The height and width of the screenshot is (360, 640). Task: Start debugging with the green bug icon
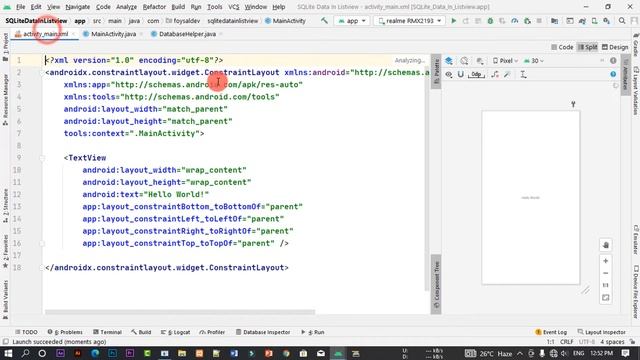(x=490, y=21)
